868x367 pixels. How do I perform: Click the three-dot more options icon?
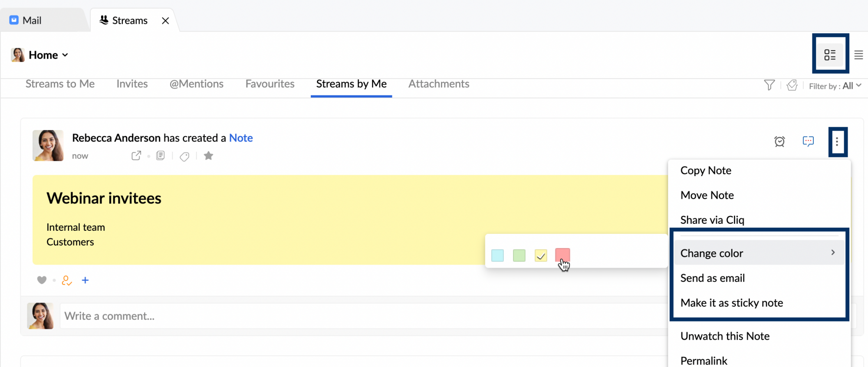837,142
